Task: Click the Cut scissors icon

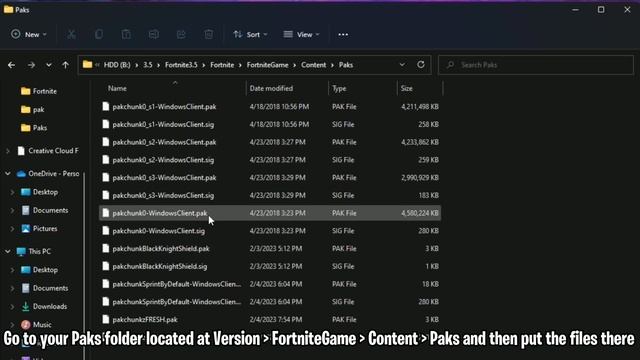Action: tap(71, 35)
